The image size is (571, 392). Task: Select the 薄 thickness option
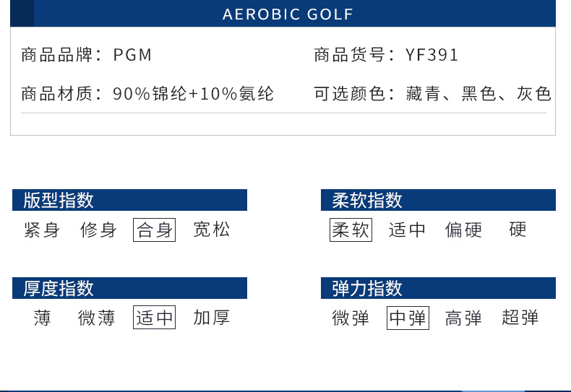tap(42, 318)
